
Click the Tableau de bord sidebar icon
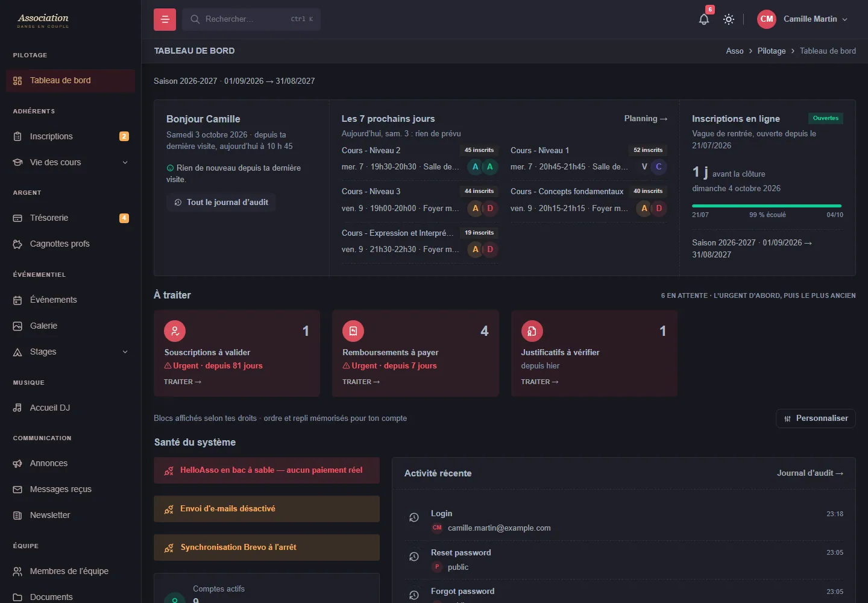[17, 81]
